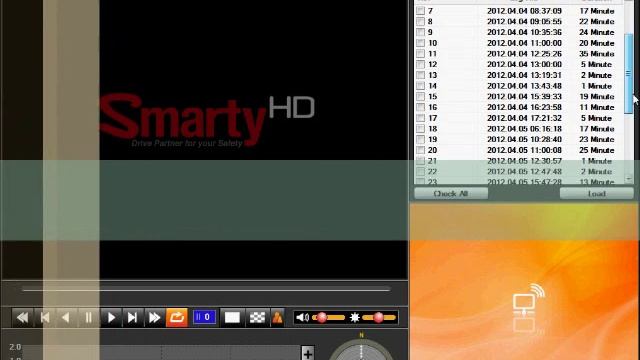Click the file list scrollbar thumb

pos(629,74)
